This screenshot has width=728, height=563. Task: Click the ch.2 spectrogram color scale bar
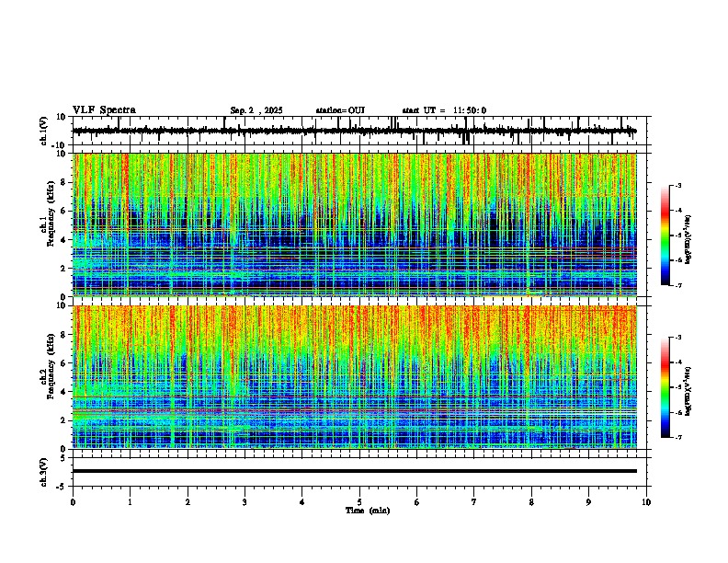click(x=665, y=387)
